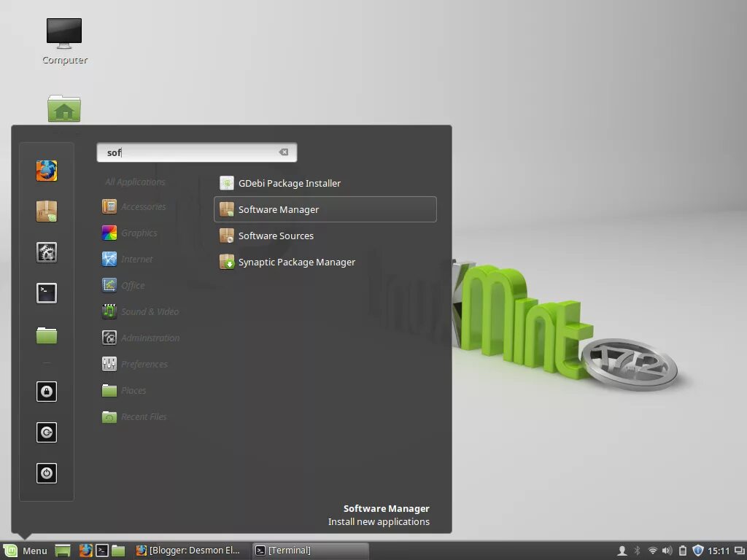The width and height of the screenshot is (747, 560).
Task: Open Files from panel launcher
Action: coord(118,551)
